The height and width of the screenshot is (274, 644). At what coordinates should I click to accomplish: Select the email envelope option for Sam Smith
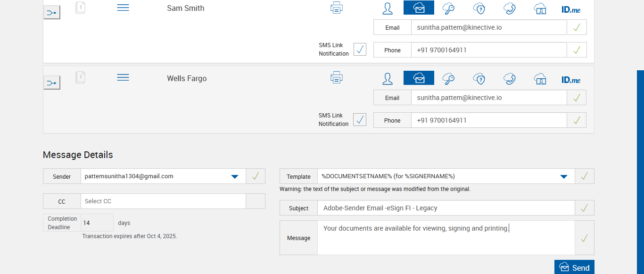coord(419,8)
